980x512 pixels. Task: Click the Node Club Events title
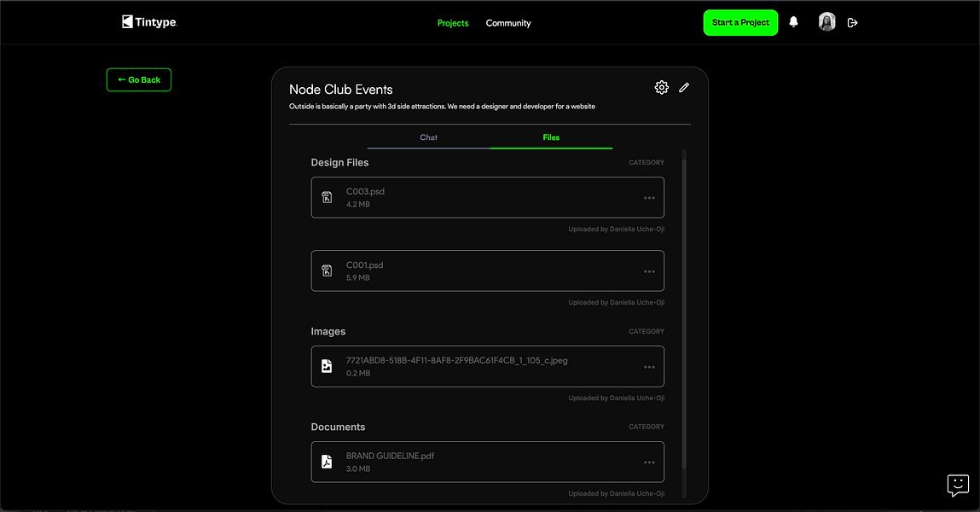click(x=340, y=90)
